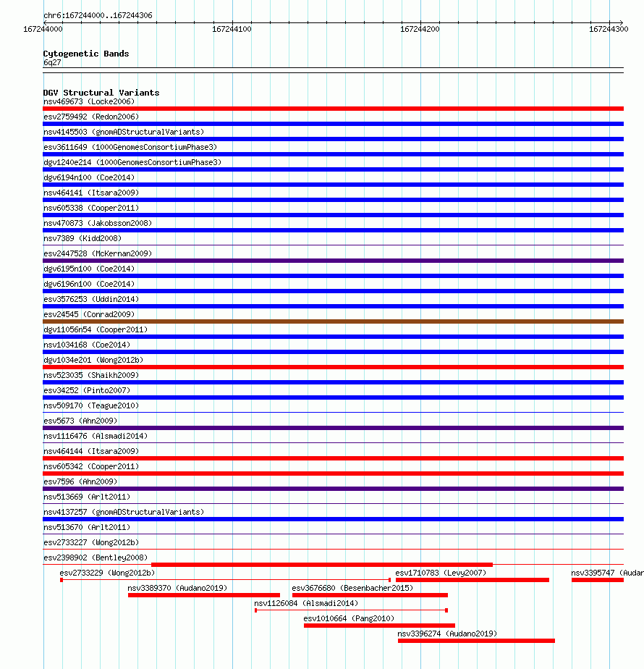Select nsv470873 (Jakobsson2008) label
This screenshot has height=669, width=644.
click(97, 223)
